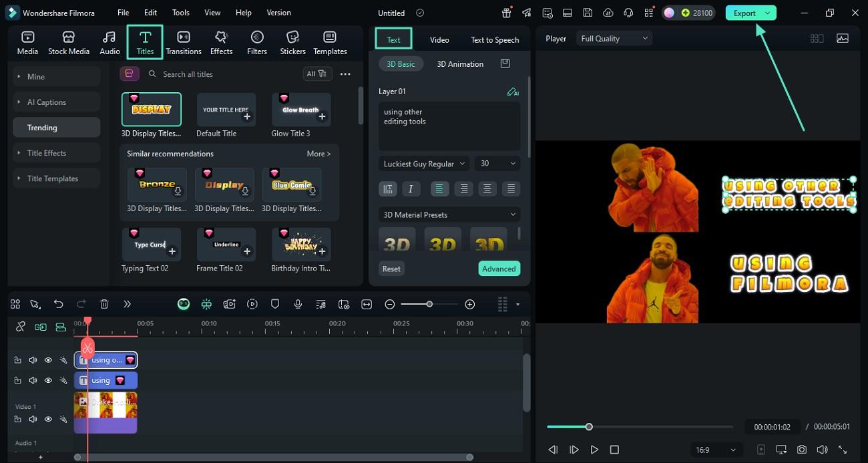The height and width of the screenshot is (463, 868).
Task: Expand the Title Effects category
Action: pos(56,153)
